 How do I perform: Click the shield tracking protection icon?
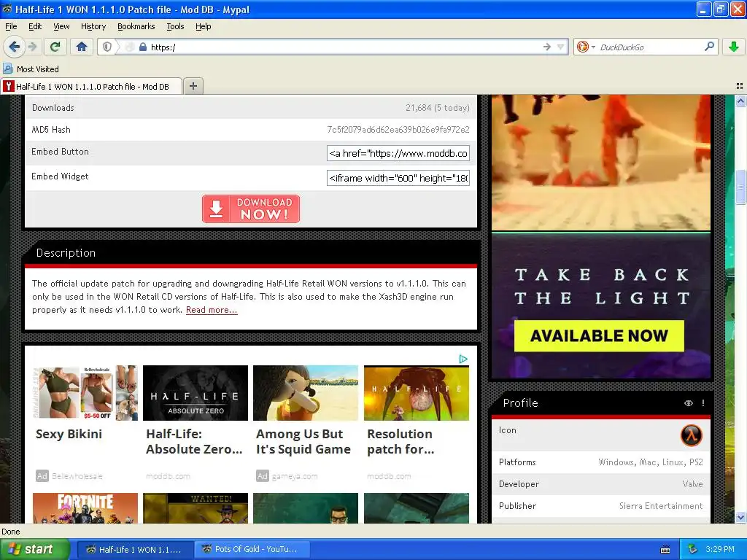107,47
